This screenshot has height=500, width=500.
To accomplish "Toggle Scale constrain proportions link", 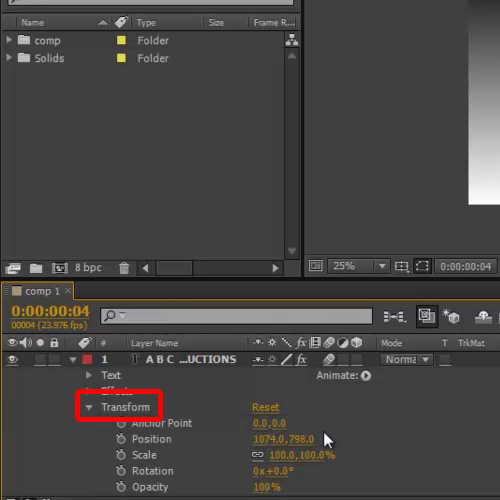I will click(x=258, y=455).
